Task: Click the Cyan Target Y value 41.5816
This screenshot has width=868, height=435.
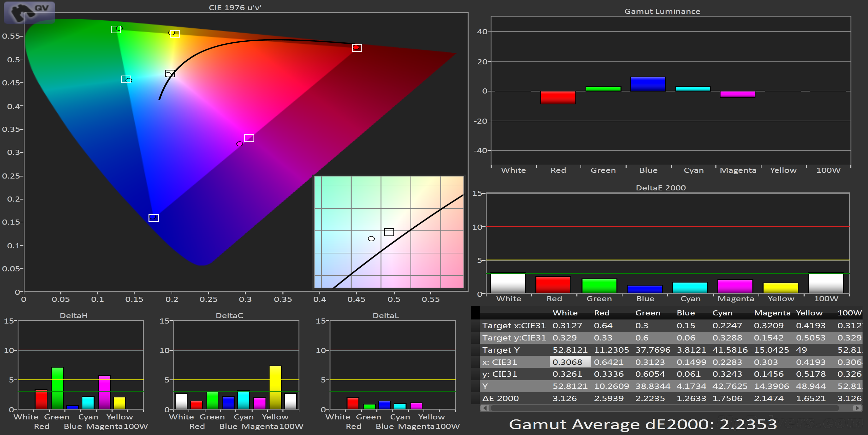Action: [730, 350]
